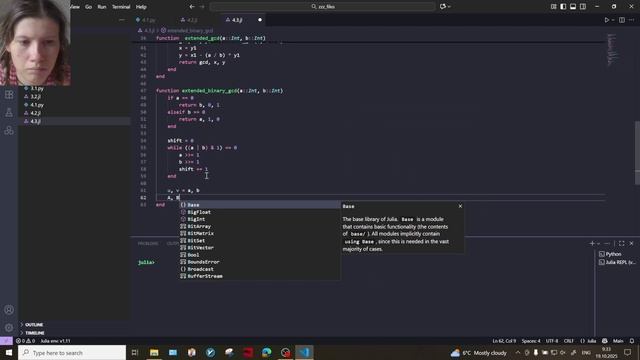Choose the BitArray suggestion
The height and width of the screenshot is (360, 640).
(259, 226)
